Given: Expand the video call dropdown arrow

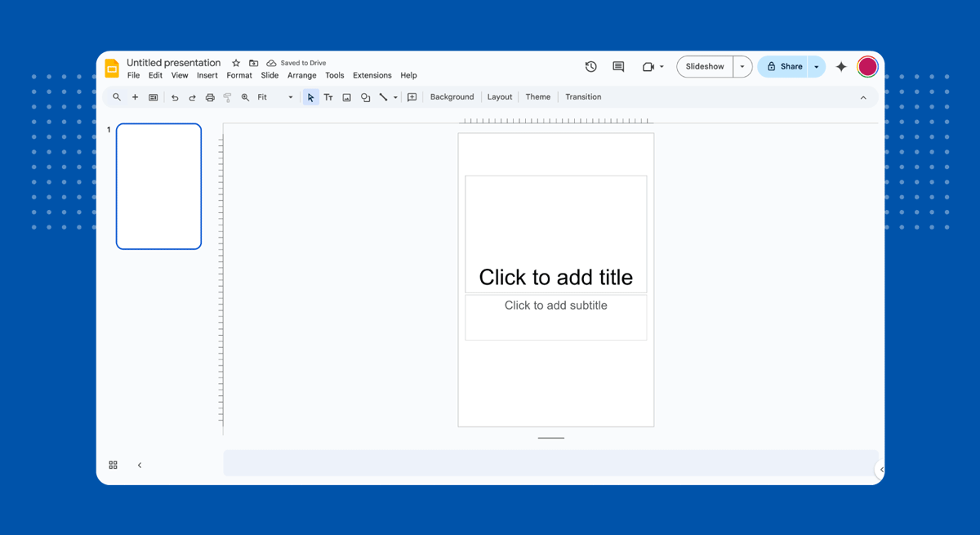Looking at the screenshot, I should coord(661,67).
